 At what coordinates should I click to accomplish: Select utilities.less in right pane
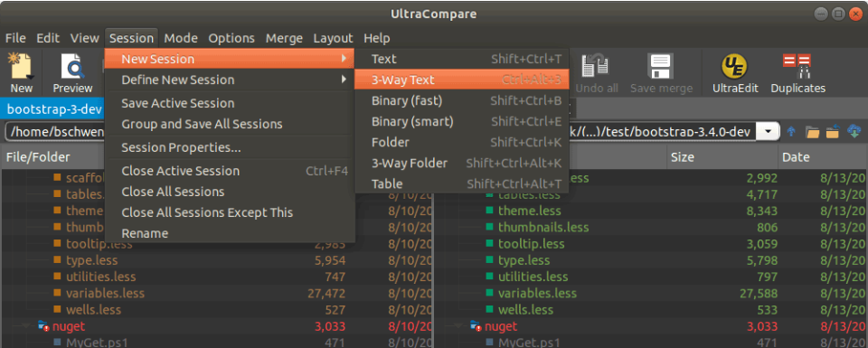[533, 277]
